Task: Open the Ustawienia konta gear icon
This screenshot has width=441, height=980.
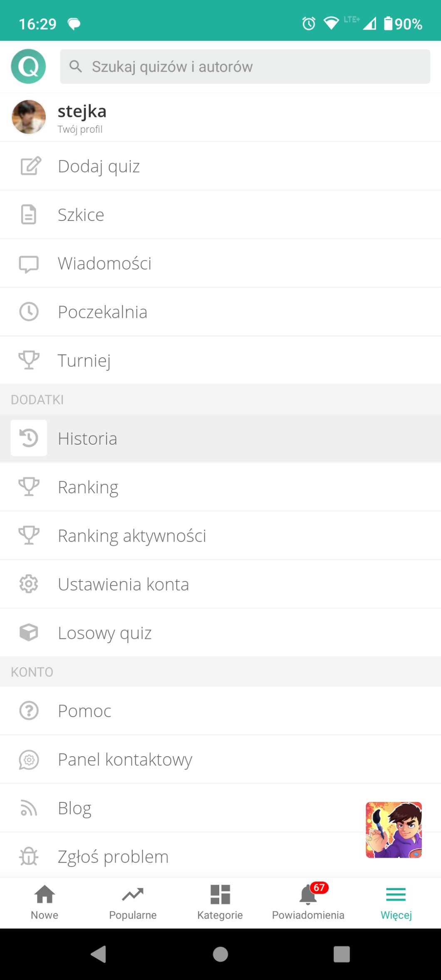Action: (x=29, y=584)
